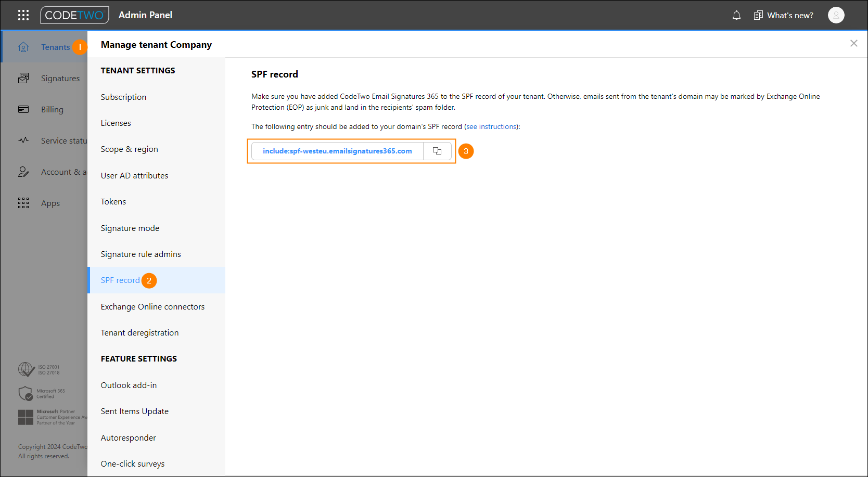Select Billing in left navigation
The height and width of the screenshot is (477, 868).
(52, 109)
